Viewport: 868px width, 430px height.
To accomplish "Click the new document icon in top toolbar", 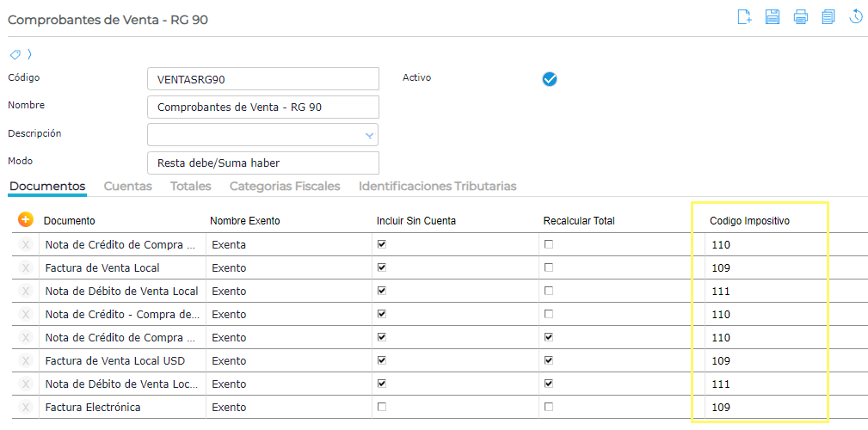I will point(745,17).
